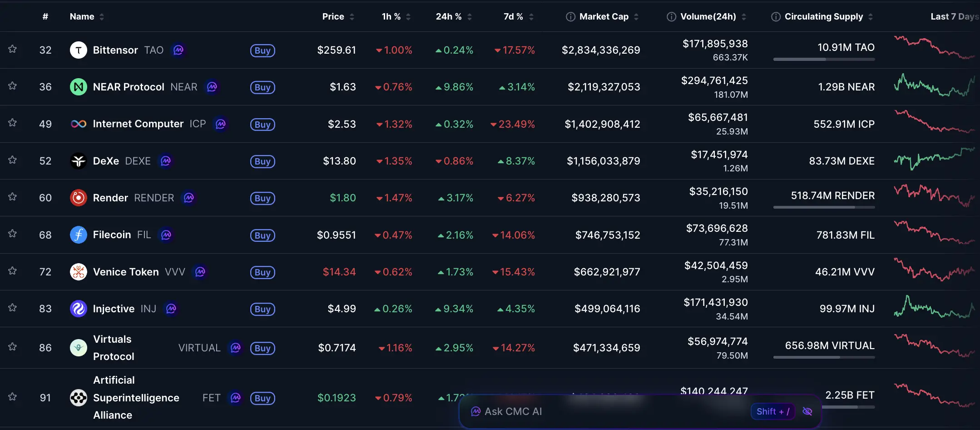Open CMC AI badge next to FIL
The image size is (980, 430).
coord(166,235)
